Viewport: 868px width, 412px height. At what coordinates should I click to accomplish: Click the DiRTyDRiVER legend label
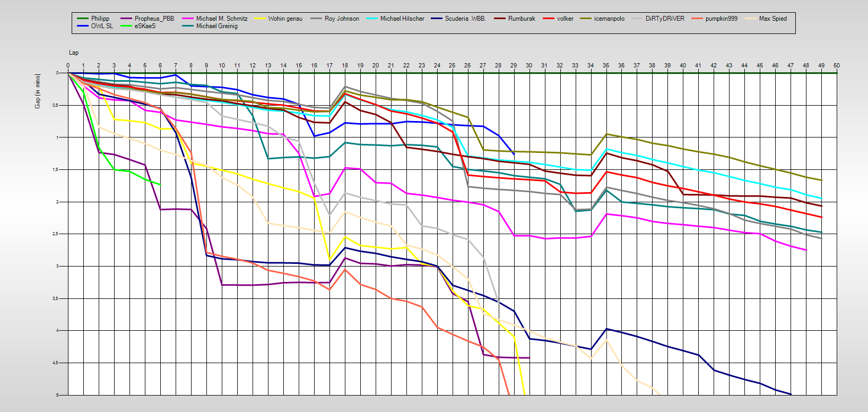pyautogui.click(x=665, y=19)
